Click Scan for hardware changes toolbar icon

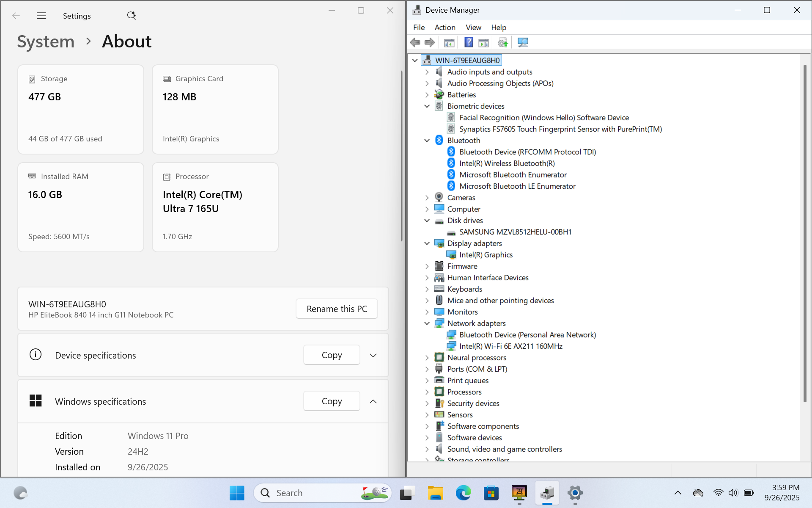click(x=523, y=42)
